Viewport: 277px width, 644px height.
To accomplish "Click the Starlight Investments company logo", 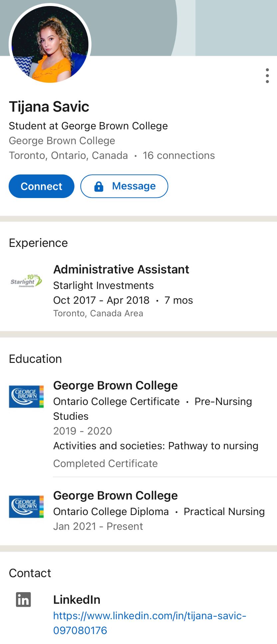I will (x=26, y=281).
